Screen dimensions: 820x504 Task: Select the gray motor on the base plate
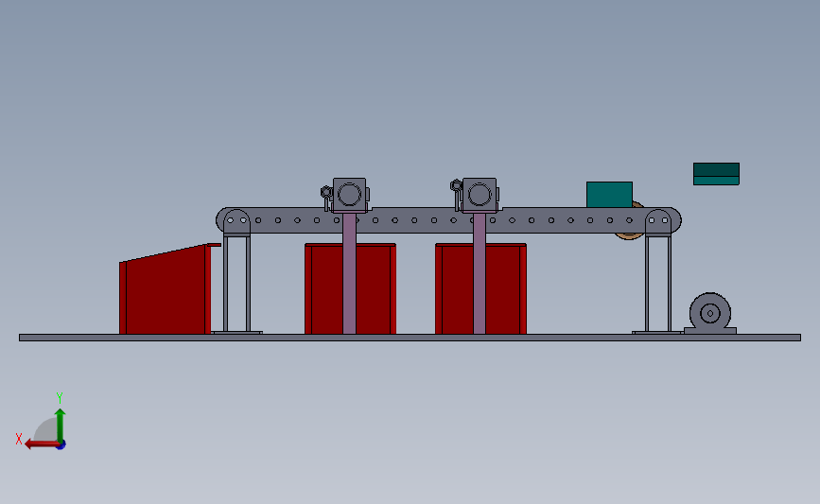tap(710, 313)
